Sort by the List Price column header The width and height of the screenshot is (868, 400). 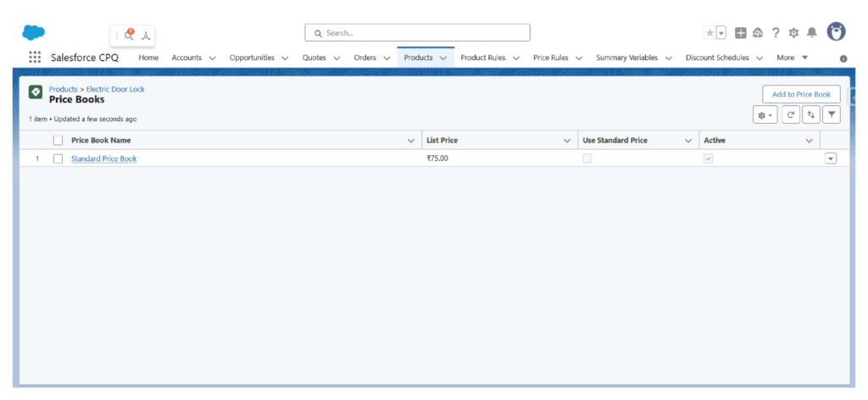click(x=442, y=141)
